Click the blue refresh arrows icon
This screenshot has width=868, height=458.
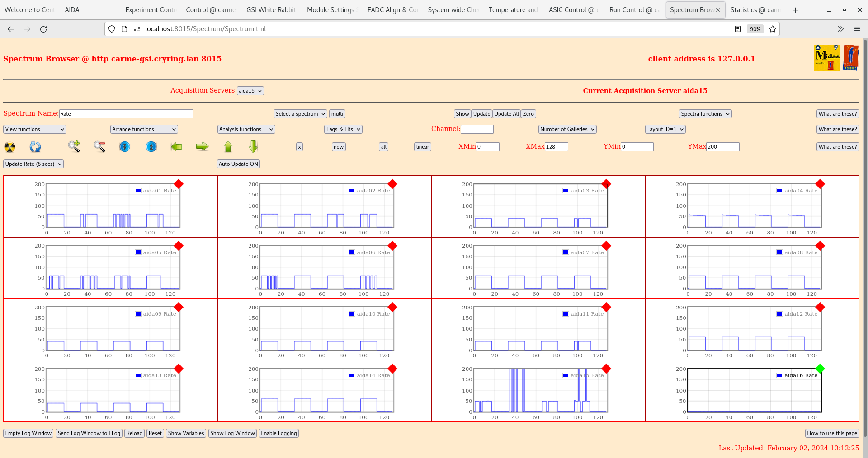point(35,147)
